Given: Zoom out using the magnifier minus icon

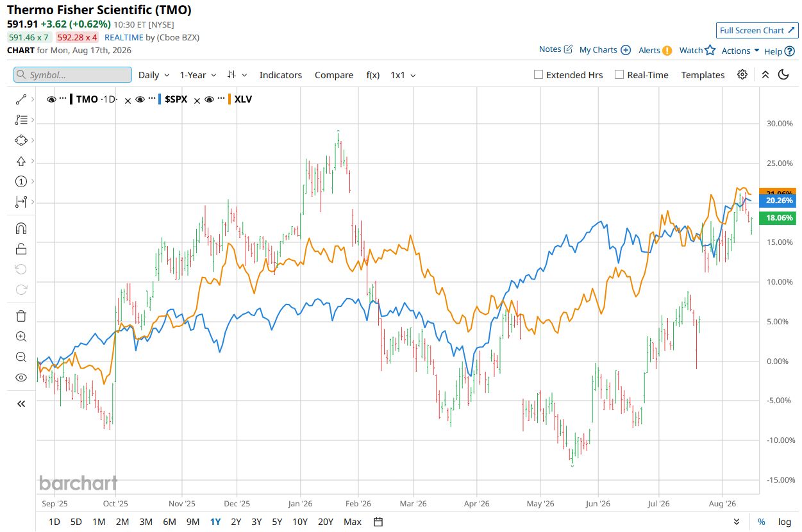Looking at the screenshot, I should click(x=21, y=357).
